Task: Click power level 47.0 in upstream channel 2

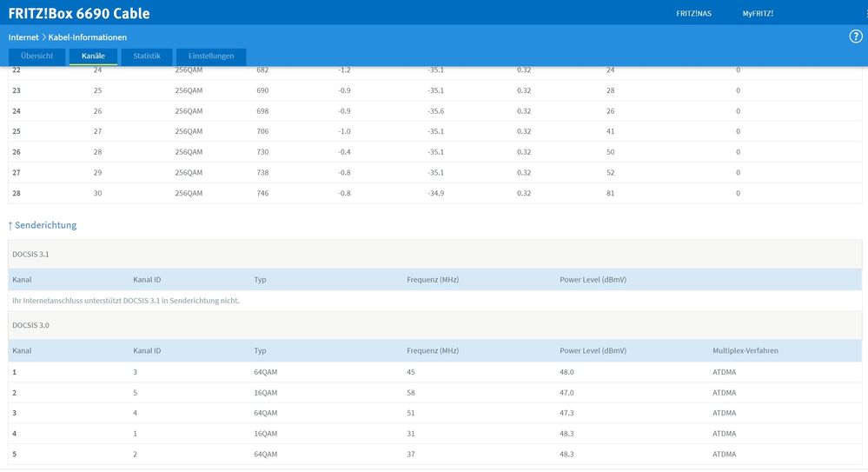Action: (567, 393)
